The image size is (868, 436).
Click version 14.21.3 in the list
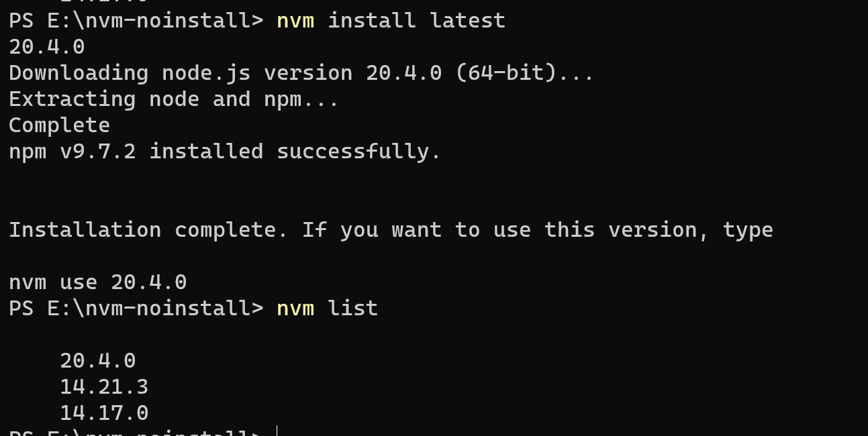104,387
